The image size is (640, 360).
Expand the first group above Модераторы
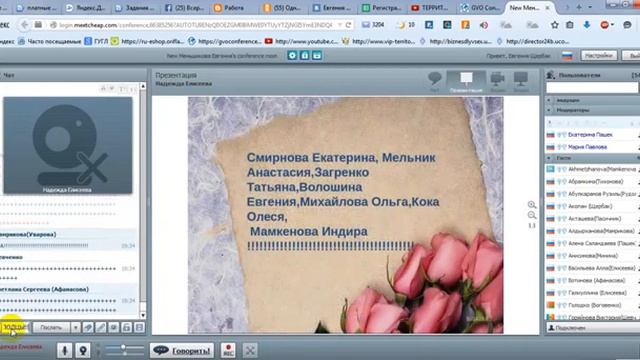pos(549,100)
